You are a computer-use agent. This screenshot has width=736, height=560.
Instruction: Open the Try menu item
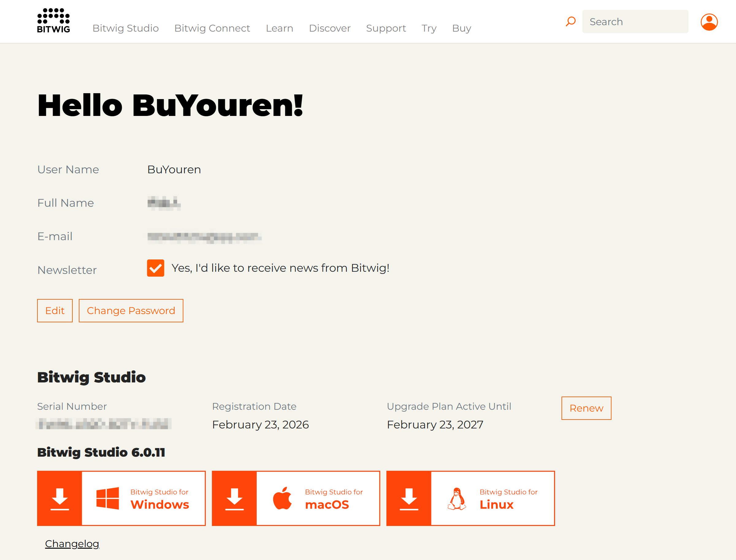pyautogui.click(x=429, y=28)
